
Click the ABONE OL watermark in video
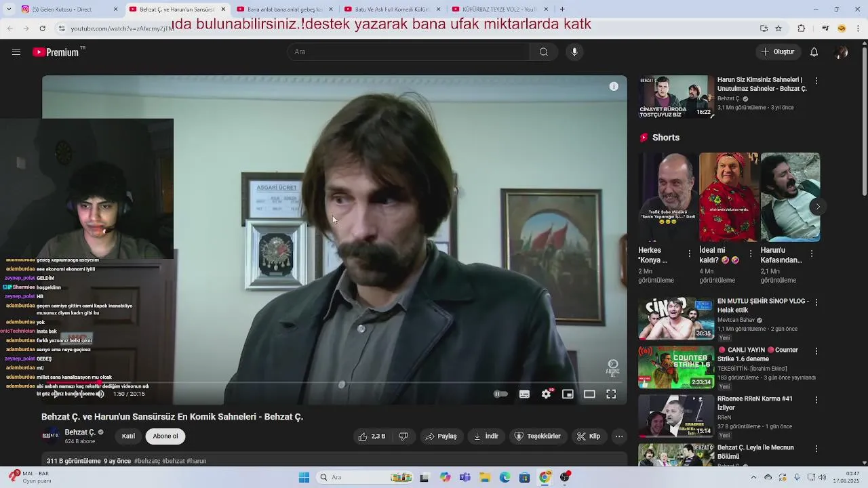[613, 367]
